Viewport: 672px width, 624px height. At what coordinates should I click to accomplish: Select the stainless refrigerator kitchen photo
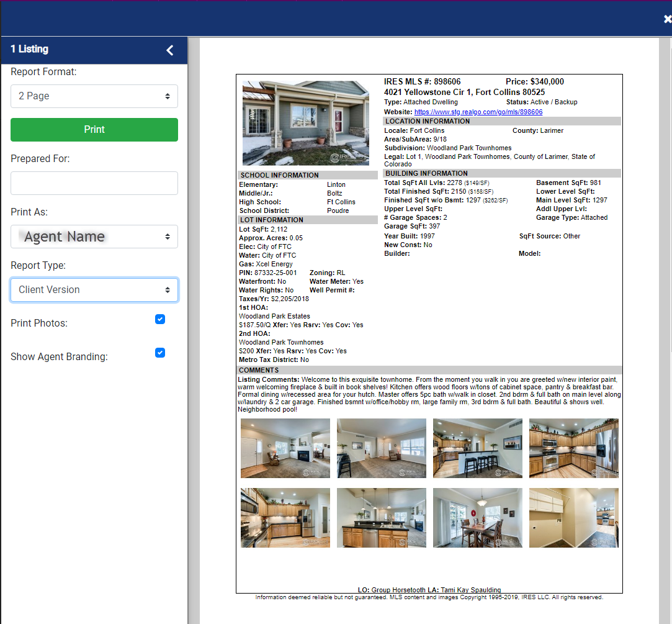573,448
